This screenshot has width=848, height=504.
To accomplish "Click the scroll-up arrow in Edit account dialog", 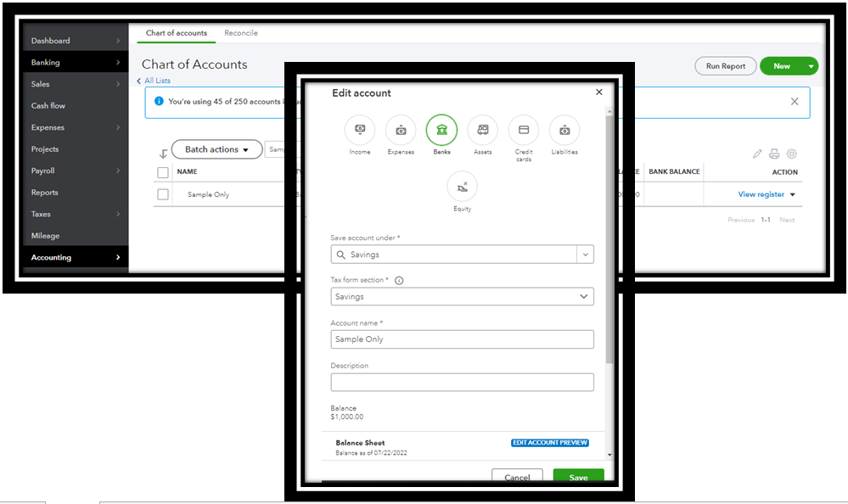I will [x=609, y=111].
